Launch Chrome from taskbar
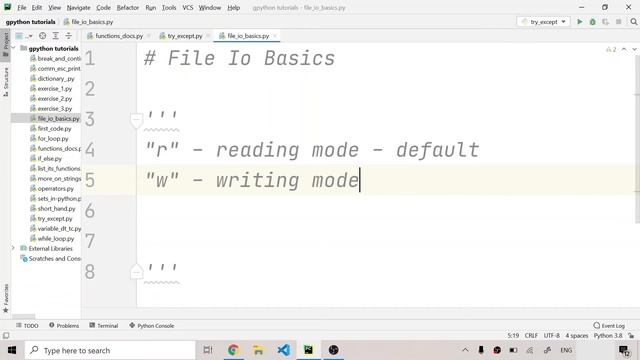The height and width of the screenshot is (360, 640). click(233, 350)
